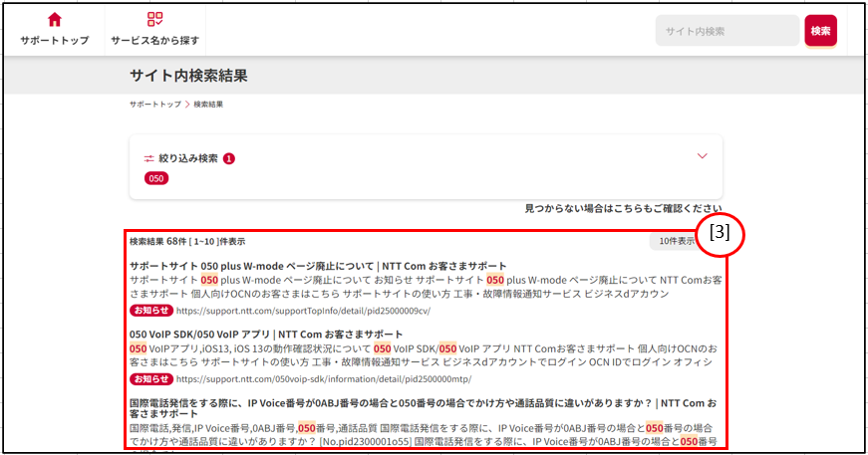This screenshot has height=455, width=868.
Task: Remove the 050 filter tag
Action: pyautogui.click(x=156, y=178)
